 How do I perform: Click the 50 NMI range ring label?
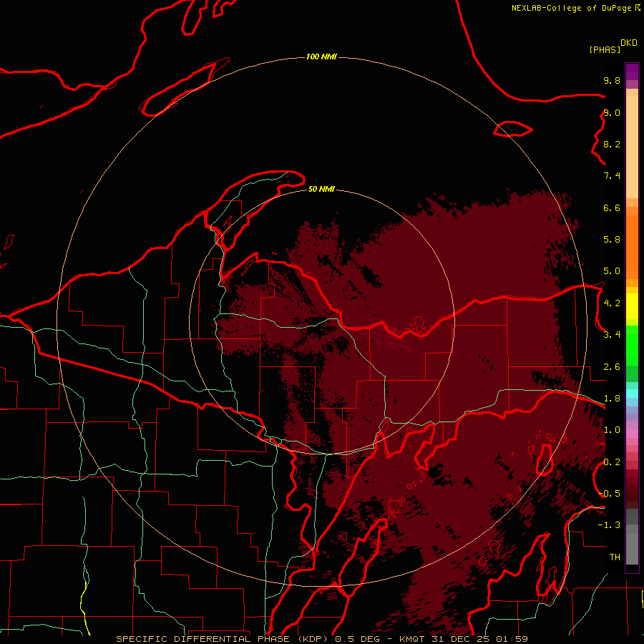(321, 189)
